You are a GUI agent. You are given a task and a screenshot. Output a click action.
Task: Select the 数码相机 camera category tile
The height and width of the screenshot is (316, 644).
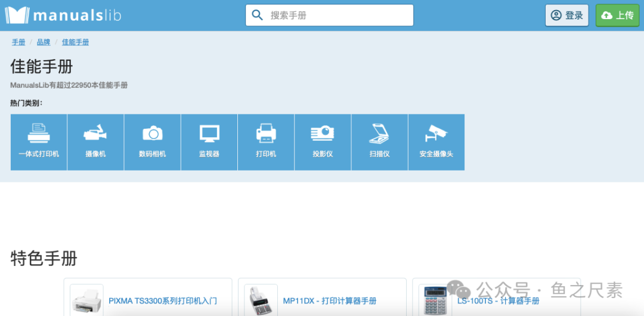tap(153, 142)
